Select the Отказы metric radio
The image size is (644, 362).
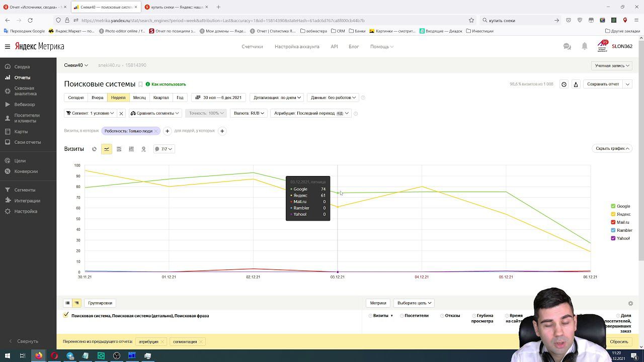click(442, 316)
